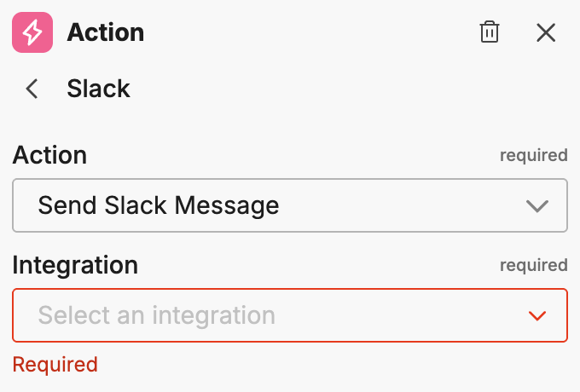Click the pink lightning bolt Action icon
580x392 pixels.
pos(32,33)
